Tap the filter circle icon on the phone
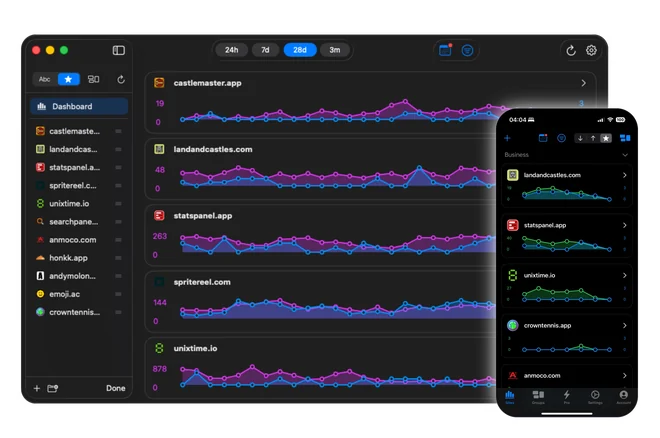660x438 pixels. coord(561,138)
